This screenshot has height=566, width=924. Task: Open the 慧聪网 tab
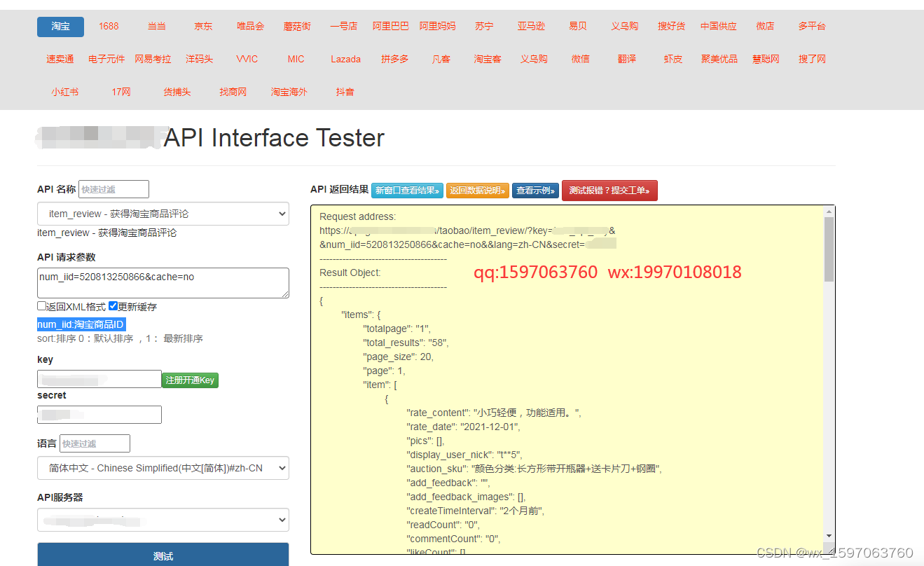pyautogui.click(x=766, y=60)
